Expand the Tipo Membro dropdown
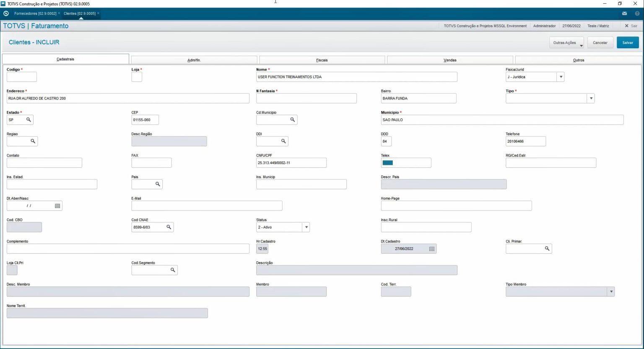The image size is (644, 349). coord(611,292)
